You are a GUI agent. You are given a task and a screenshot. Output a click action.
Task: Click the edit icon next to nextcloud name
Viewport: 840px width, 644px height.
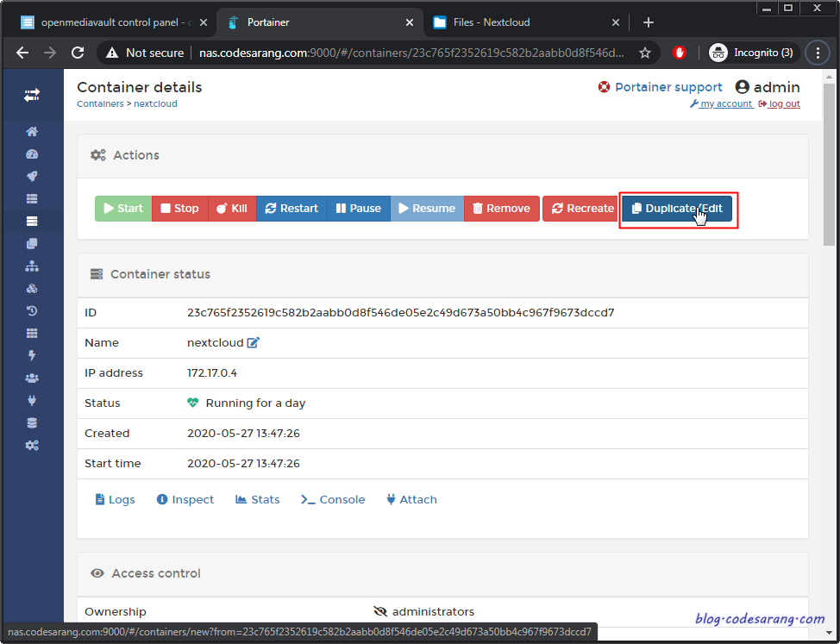[x=254, y=342]
